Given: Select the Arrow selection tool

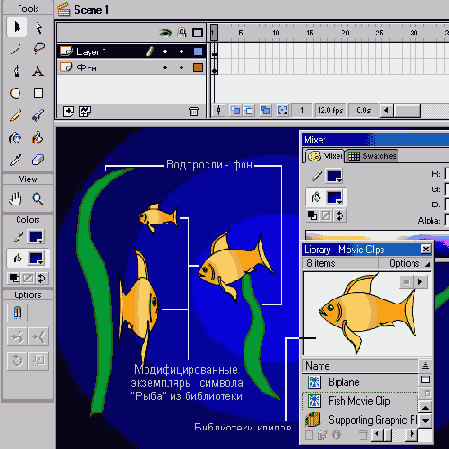Looking at the screenshot, I should point(17,27).
